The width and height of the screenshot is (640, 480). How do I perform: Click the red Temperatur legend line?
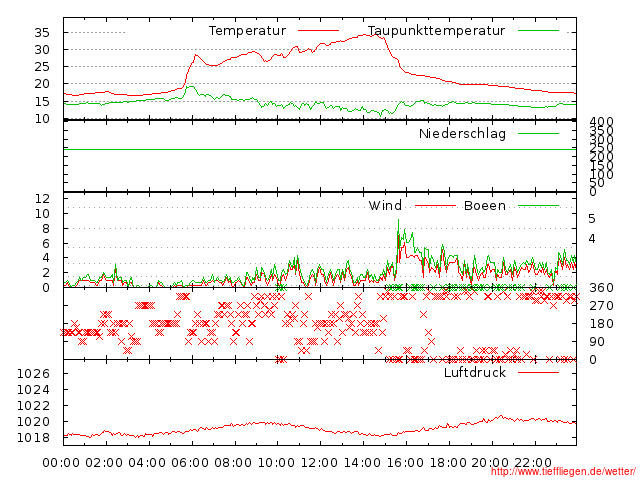tap(318, 31)
